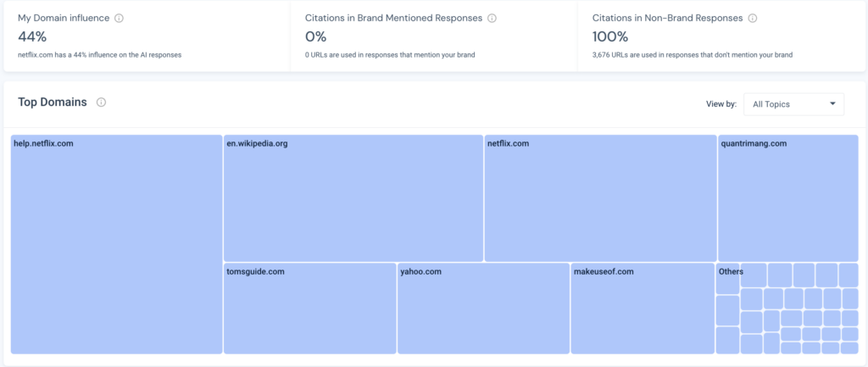Select the help.netflix.com treemap tile
The height and width of the screenshot is (367, 868).
click(x=116, y=244)
